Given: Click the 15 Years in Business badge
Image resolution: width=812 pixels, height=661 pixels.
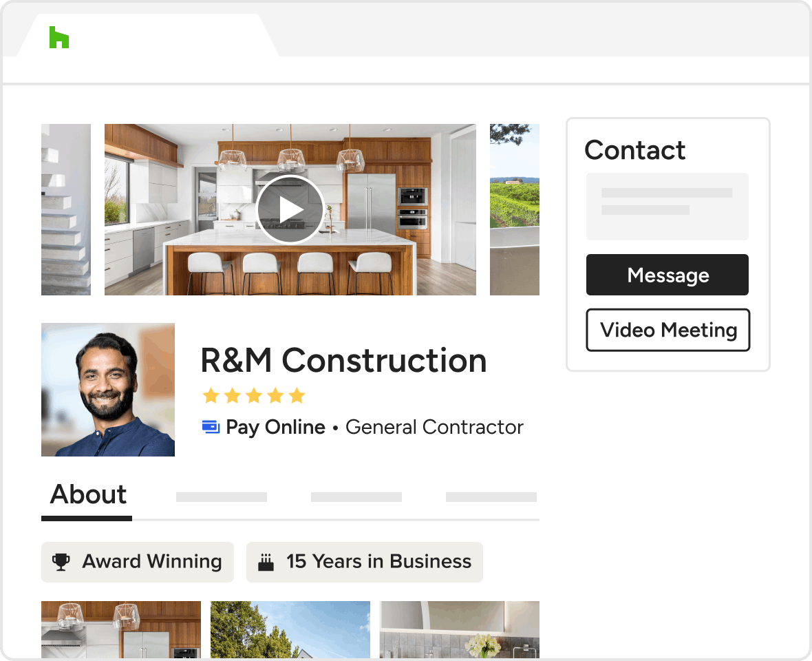Looking at the screenshot, I should (x=365, y=562).
